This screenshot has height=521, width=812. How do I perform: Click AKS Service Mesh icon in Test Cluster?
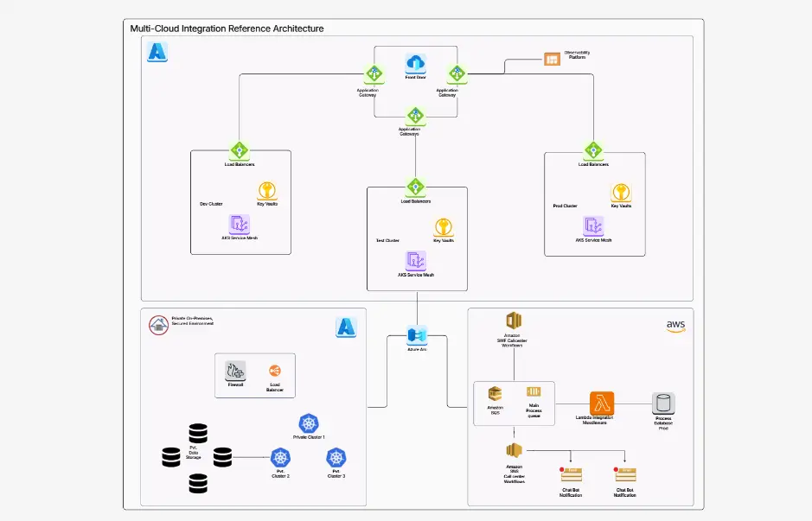(415, 261)
